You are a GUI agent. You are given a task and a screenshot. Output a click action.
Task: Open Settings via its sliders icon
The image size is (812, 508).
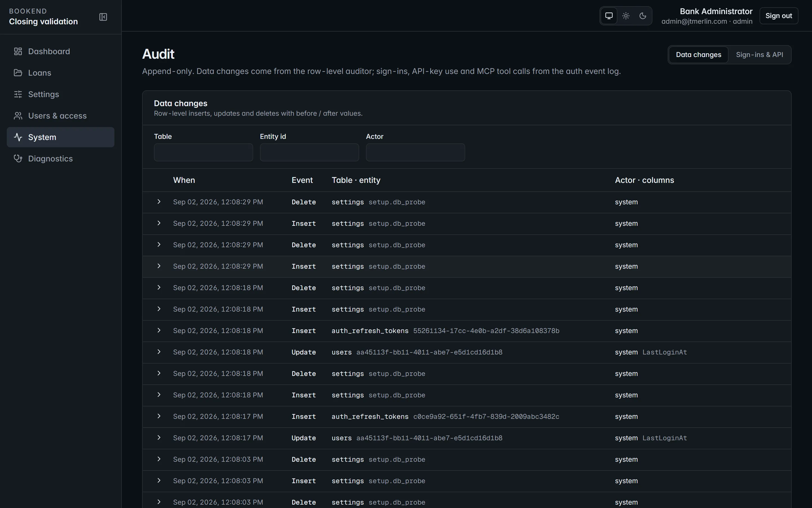tap(18, 95)
